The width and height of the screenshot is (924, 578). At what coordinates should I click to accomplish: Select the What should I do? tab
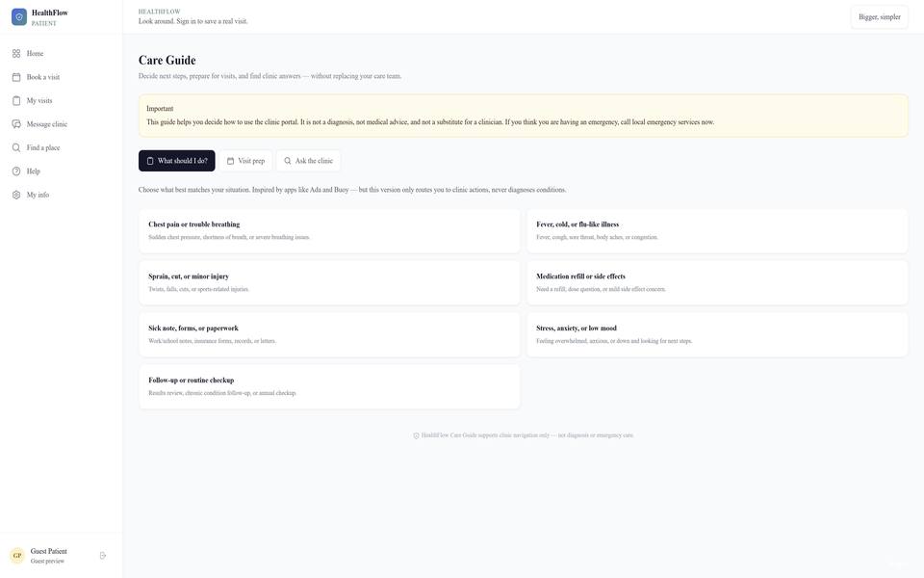(x=177, y=161)
